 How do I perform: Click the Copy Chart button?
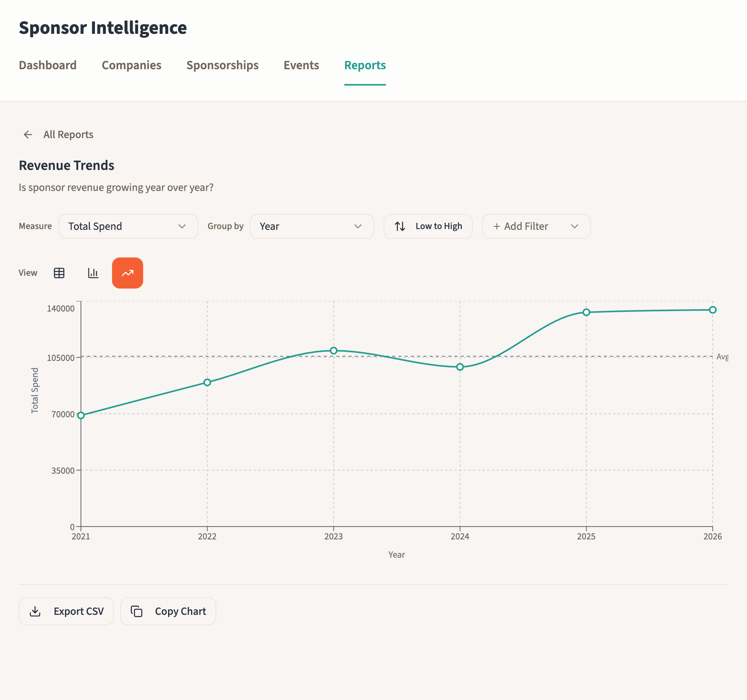click(168, 611)
